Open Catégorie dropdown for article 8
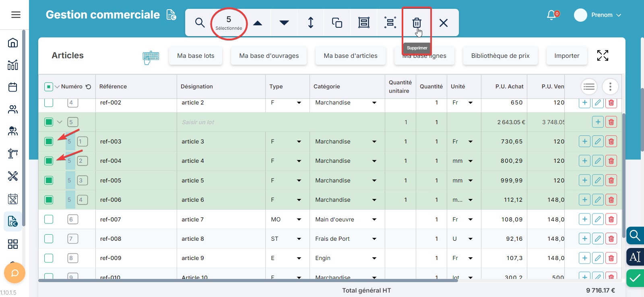 click(x=374, y=239)
